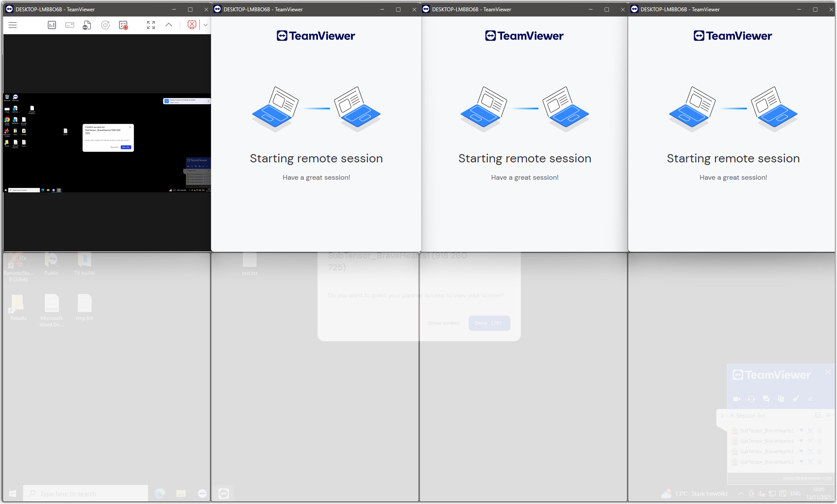Open dropdown of first SubTensor_BraveHearts1 session
Viewport: 837px width, 504px height.
[801, 430]
